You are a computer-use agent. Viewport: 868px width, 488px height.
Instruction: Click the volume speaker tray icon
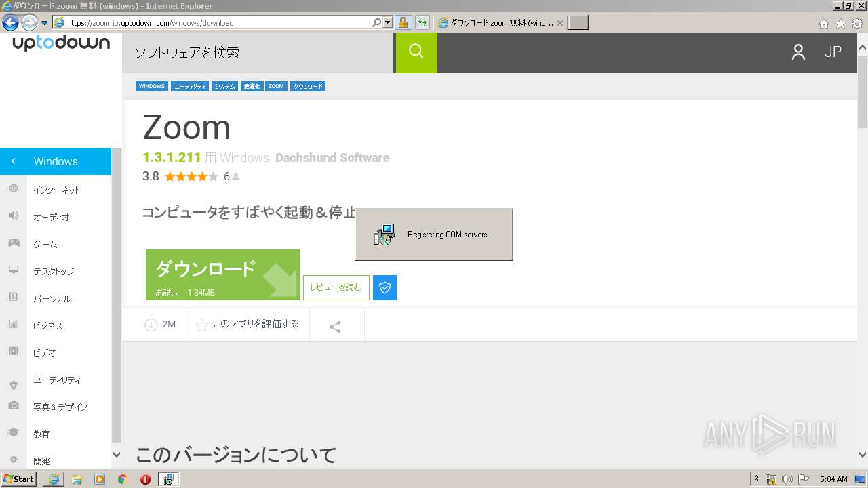coord(787,479)
